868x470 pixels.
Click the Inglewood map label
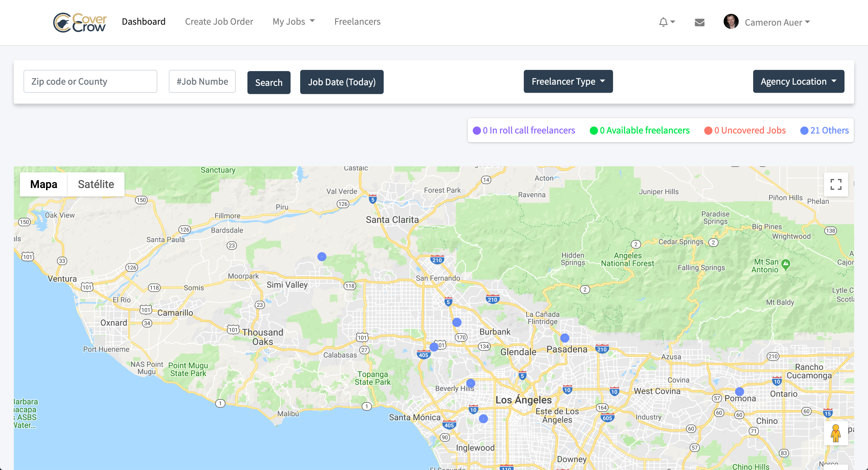coord(475,448)
